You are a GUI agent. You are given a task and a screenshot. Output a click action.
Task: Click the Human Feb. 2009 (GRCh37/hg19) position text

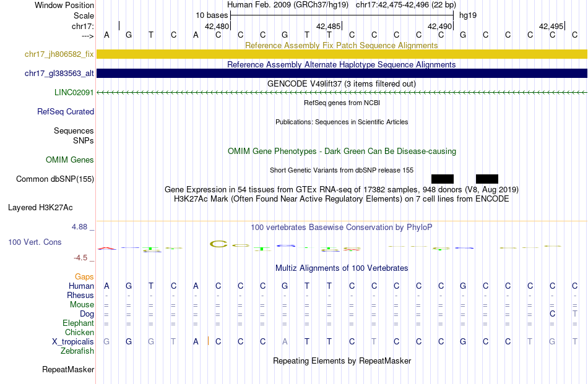[288, 5]
